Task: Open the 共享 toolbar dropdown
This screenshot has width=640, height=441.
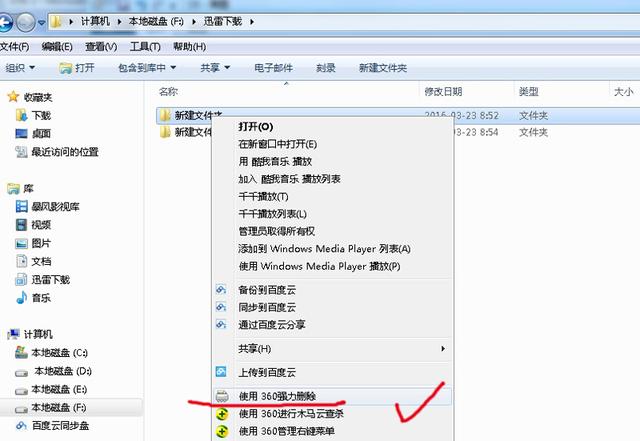Action: coord(215,68)
